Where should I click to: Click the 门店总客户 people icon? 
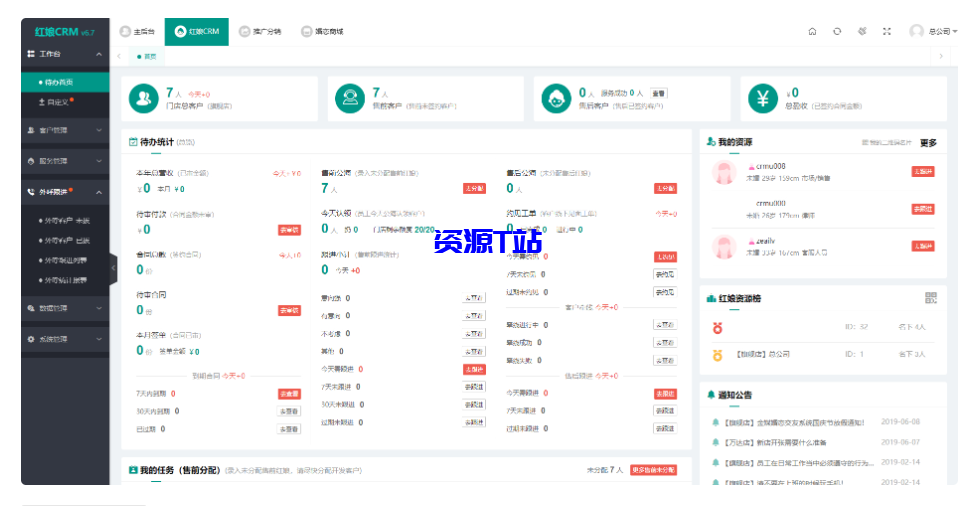coord(143,98)
